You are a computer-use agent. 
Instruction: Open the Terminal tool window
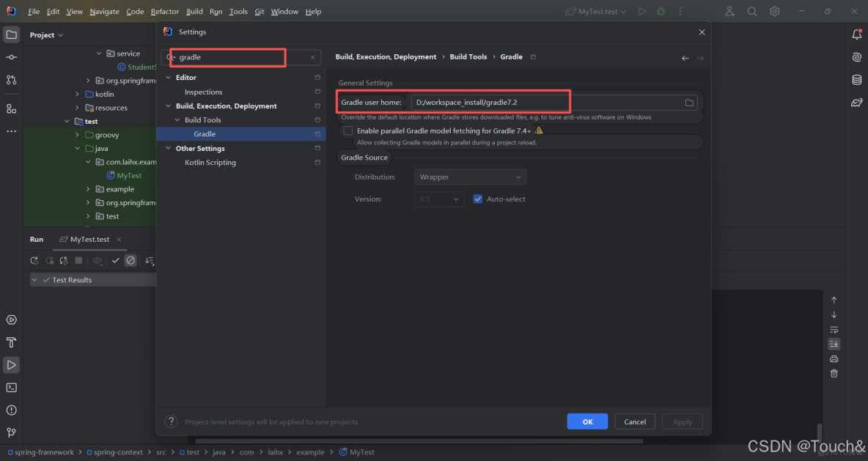(x=11, y=387)
